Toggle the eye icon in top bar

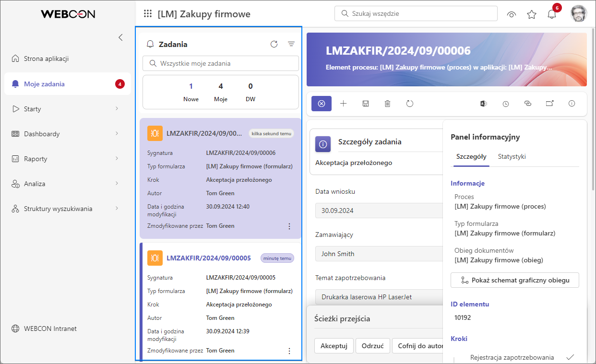[512, 14]
